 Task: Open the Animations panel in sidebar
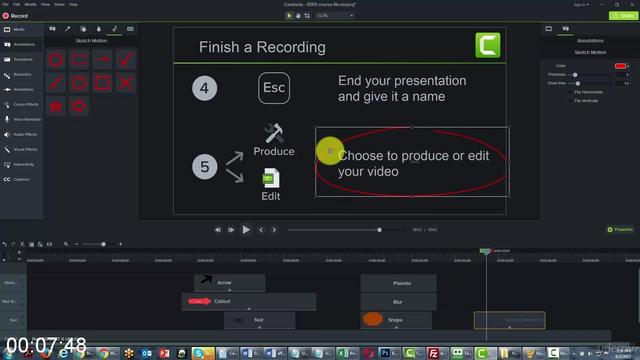22,89
